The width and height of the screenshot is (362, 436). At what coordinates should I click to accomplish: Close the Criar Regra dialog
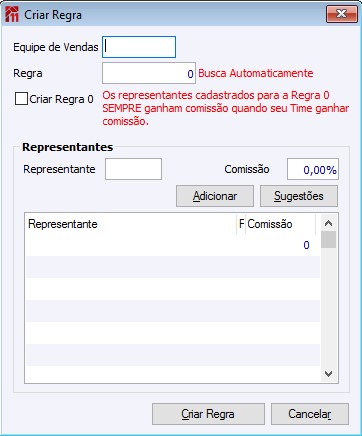342,14
